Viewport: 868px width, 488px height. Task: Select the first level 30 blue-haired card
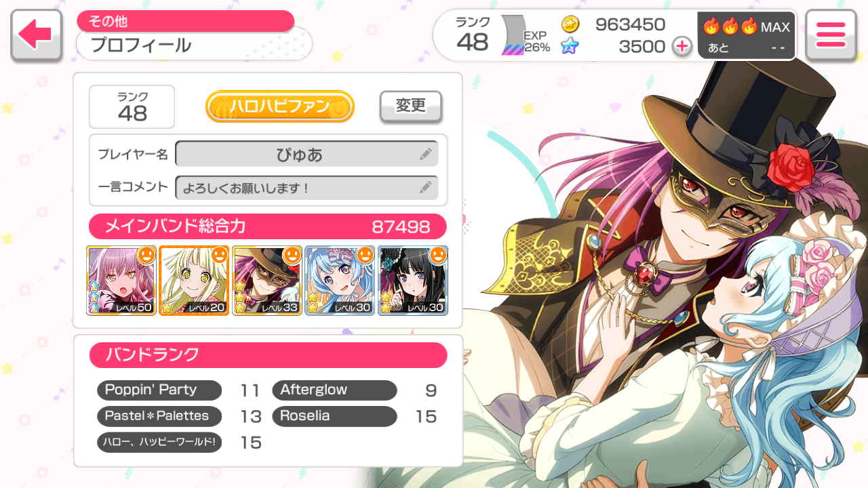tap(340, 281)
